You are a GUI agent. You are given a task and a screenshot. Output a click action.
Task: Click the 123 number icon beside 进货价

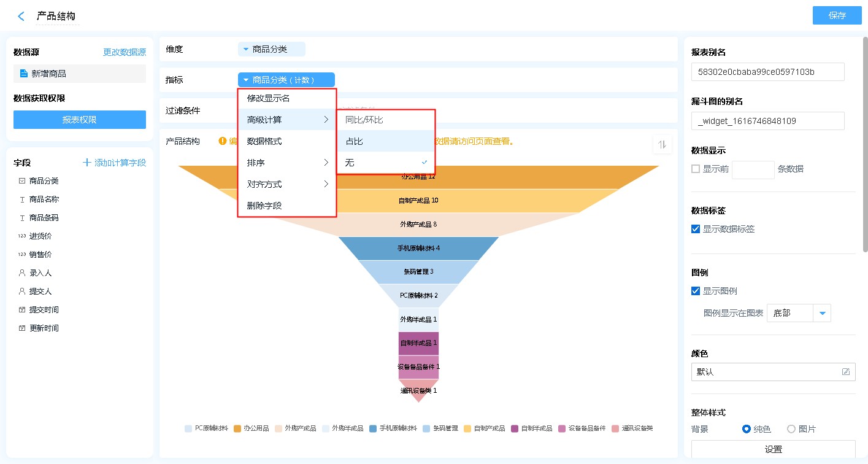(22, 236)
